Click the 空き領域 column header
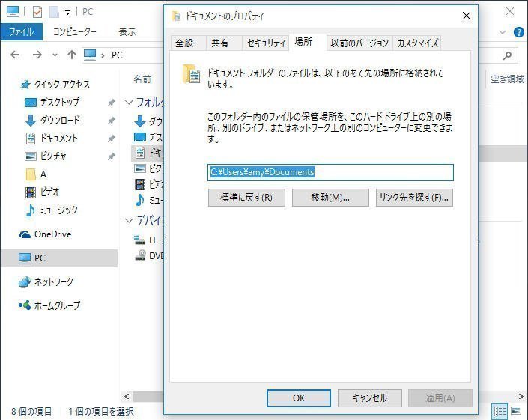This screenshot has width=528, height=420. pyautogui.click(x=507, y=79)
